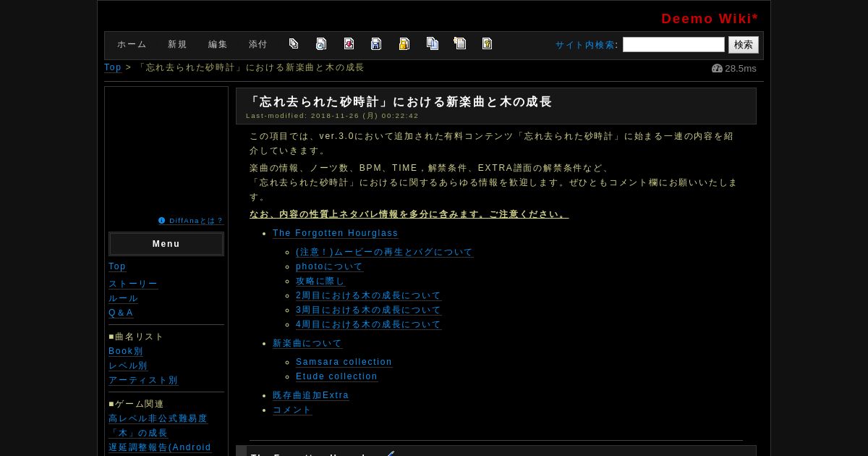Select 新規 to create a new page
Viewport: 868px width, 456px height.
pyautogui.click(x=177, y=44)
